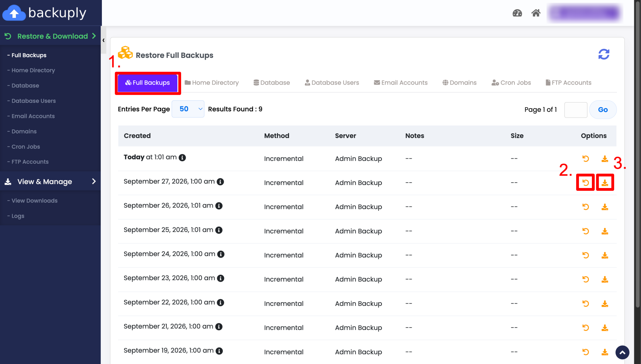The height and width of the screenshot is (364, 641).
Task: Click the Backuply logo
Action: coord(44,13)
